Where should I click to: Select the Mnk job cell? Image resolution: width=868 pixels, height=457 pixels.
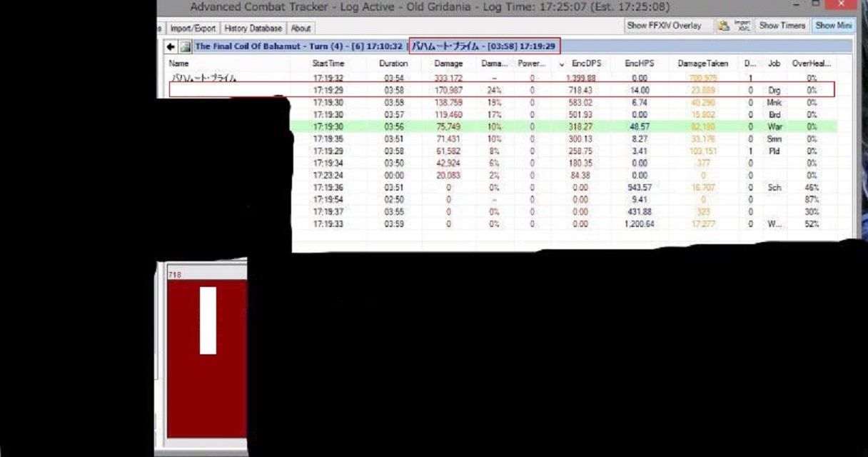coord(774,103)
